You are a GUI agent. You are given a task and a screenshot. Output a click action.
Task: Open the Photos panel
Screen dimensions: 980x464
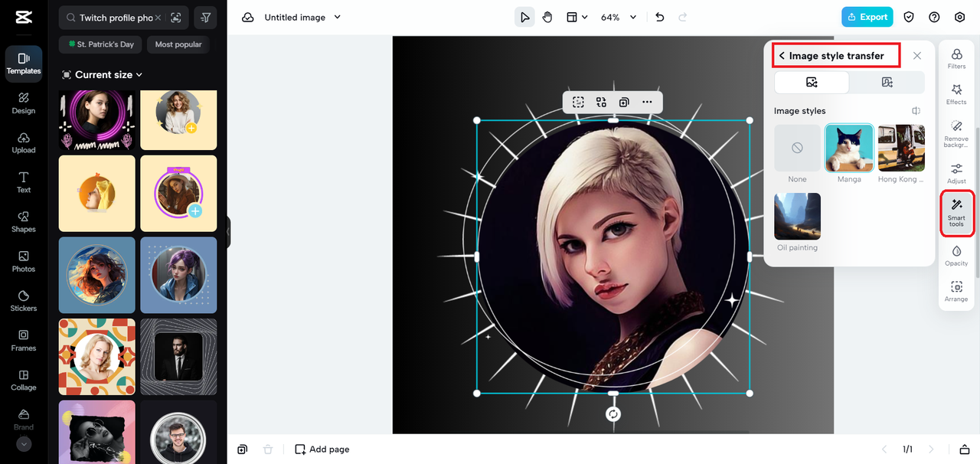tap(23, 262)
